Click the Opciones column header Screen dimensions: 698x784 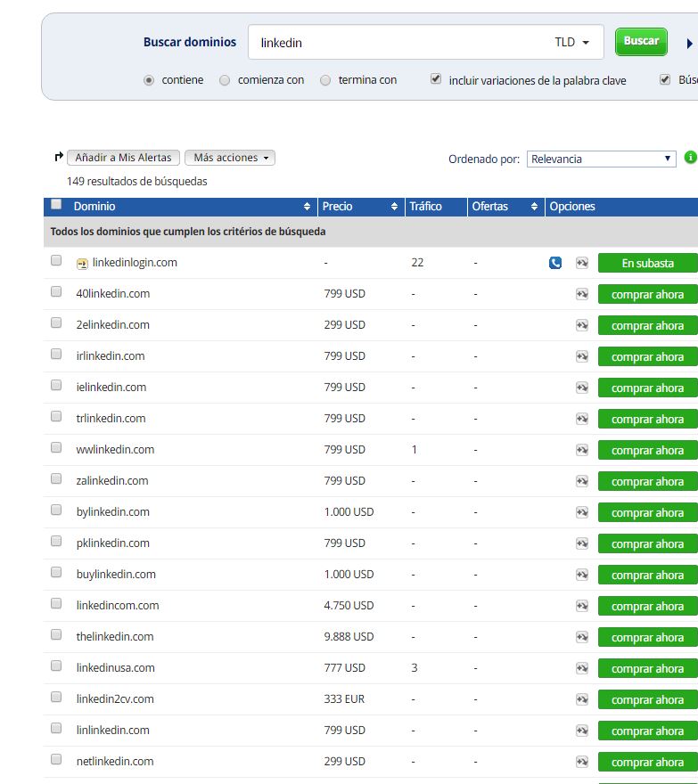pyautogui.click(x=572, y=207)
